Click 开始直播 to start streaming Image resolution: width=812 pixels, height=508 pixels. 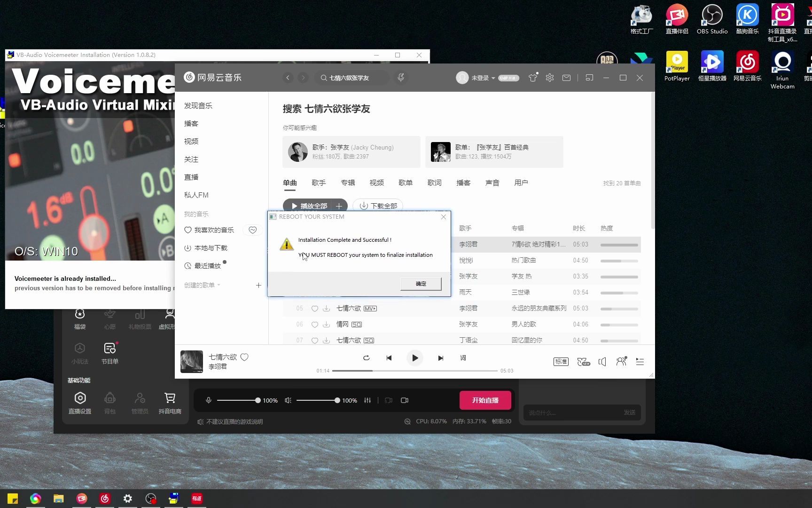pyautogui.click(x=485, y=400)
